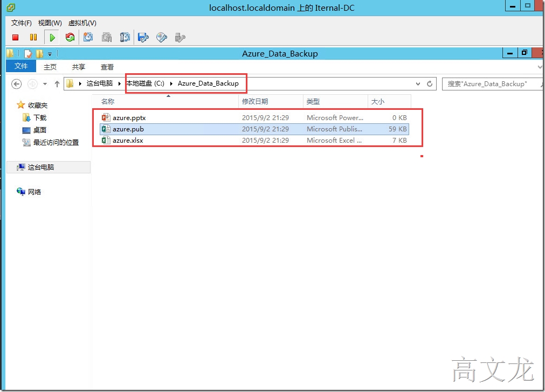545x392 pixels.
Task: Click the Explorer forward arrow button
Action: click(x=32, y=84)
